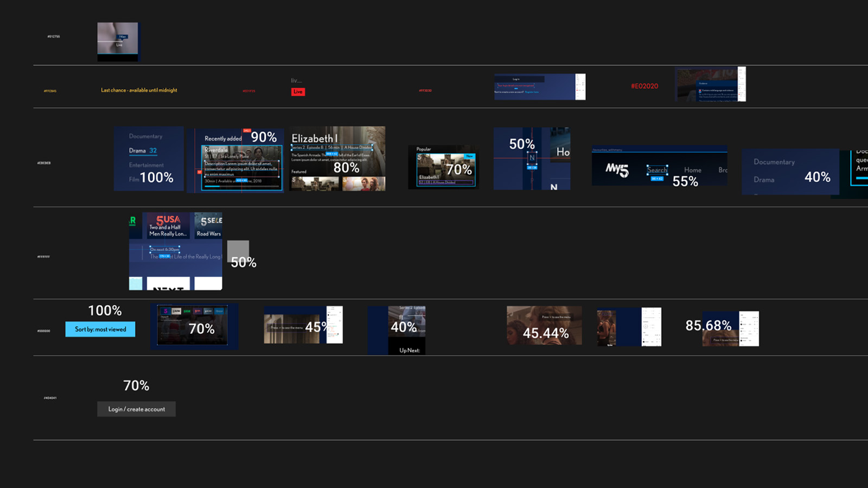Select the Road Wars channel tile
868x488 pixels.
tap(209, 234)
